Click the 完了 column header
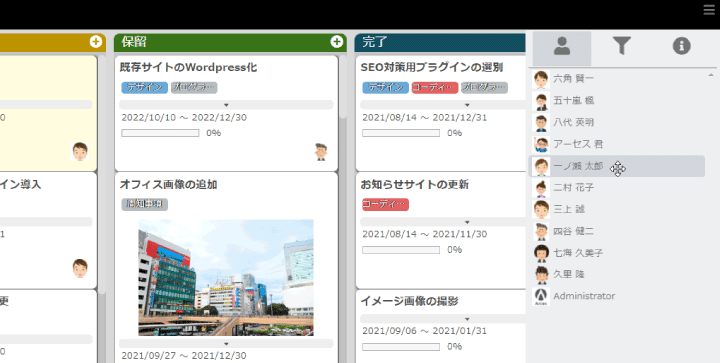Screen dimensions: 720x363 point(440,42)
